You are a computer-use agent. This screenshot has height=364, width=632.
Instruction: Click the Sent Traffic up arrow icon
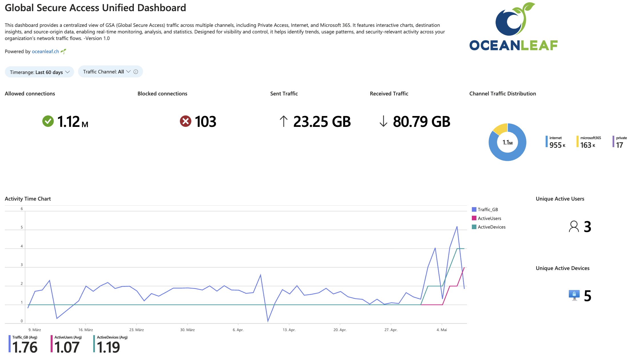[283, 121]
